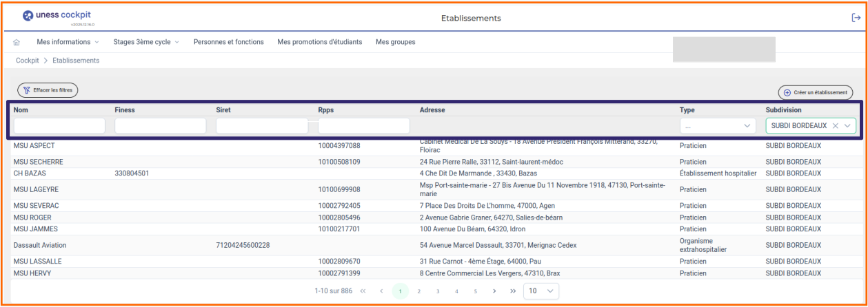Click the Cockpit breadcrumb link
The height and width of the screenshot is (307, 868).
tap(28, 61)
